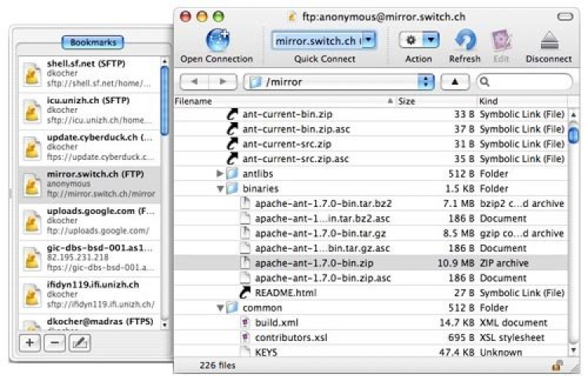Viewport: 588px width, 388px height.
Task: Click the 10.9 MB size cell
Action: coord(456,263)
